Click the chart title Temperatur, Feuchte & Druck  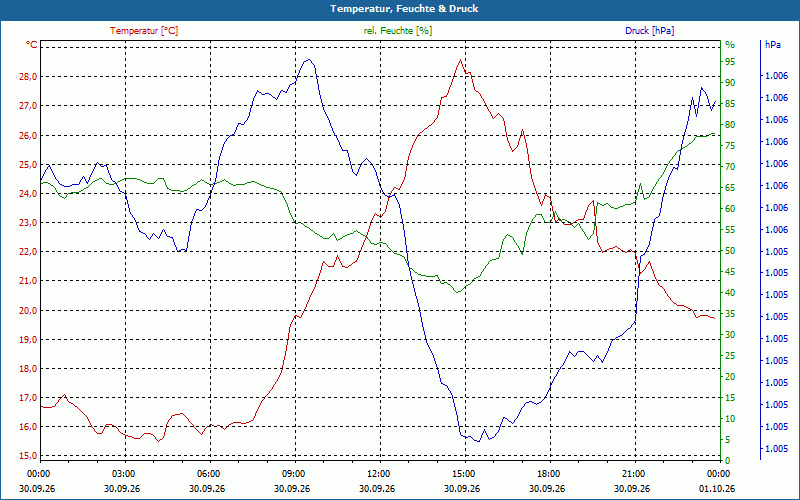(x=404, y=8)
